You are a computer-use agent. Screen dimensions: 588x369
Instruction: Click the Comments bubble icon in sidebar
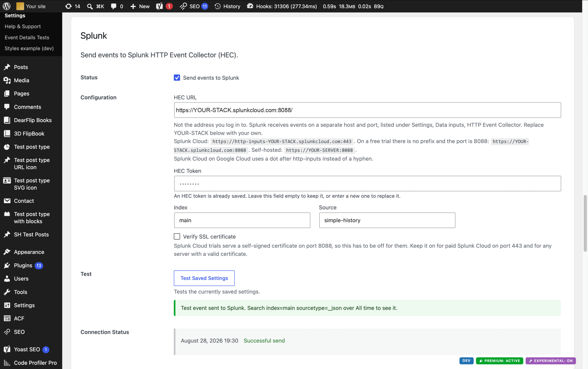click(7, 107)
